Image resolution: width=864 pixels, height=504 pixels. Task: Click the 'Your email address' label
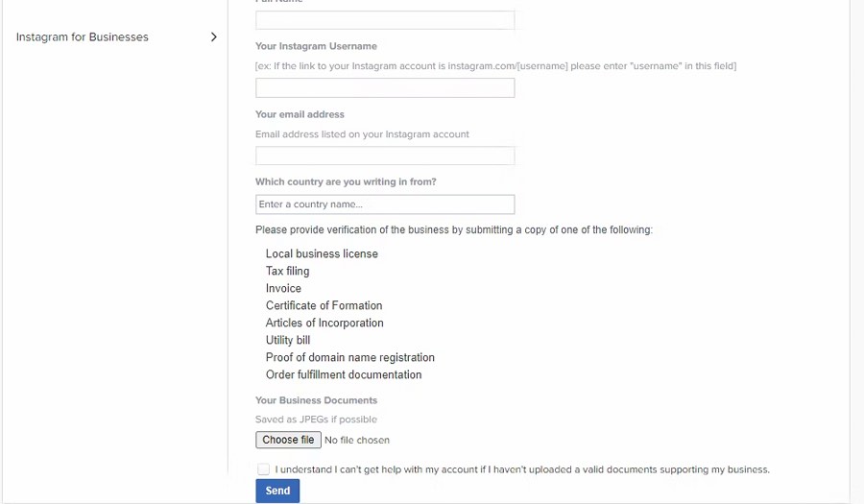(300, 114)
